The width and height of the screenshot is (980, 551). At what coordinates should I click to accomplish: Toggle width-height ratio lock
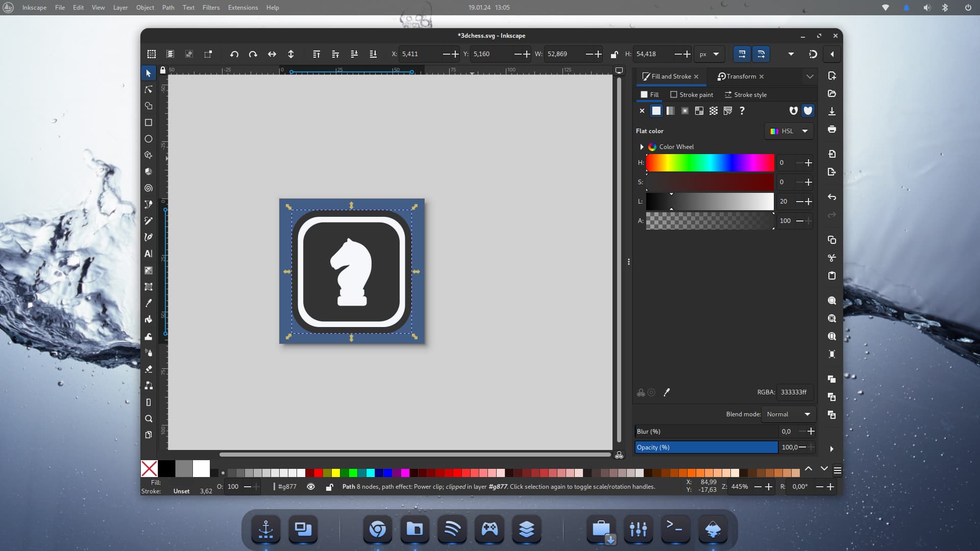615,54
